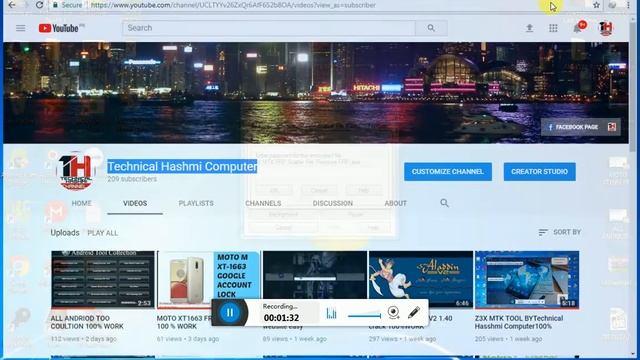Open the notifications bell
This screenshot has height=360, width=640.
click(x=578, y=28)
